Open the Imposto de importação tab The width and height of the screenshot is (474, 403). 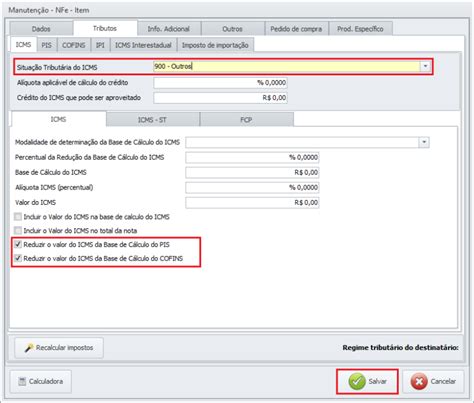pyautogui.click(x=215, y=45)
